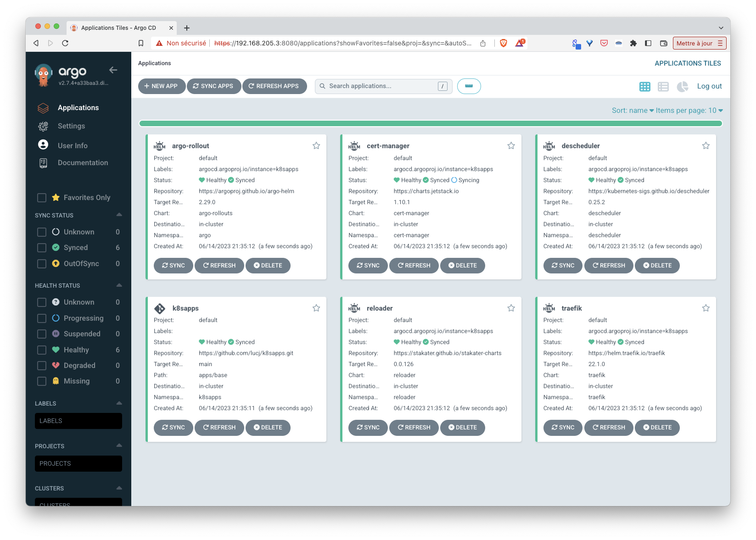Click the REFRESH APPS button
The width and height of the screenshot is (756, 540).
coord(274,86)
